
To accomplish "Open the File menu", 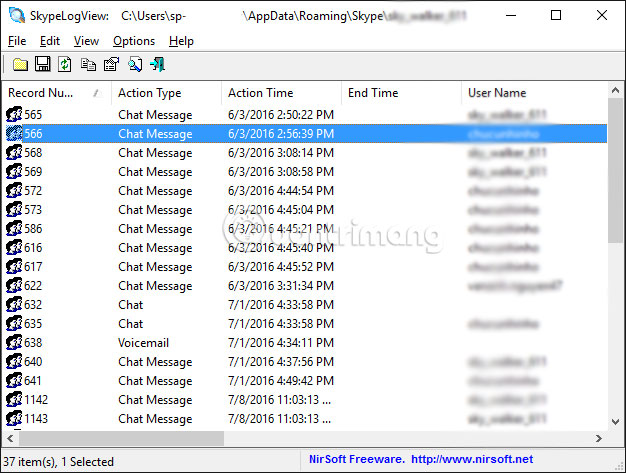I will click(x=17, y=41).
